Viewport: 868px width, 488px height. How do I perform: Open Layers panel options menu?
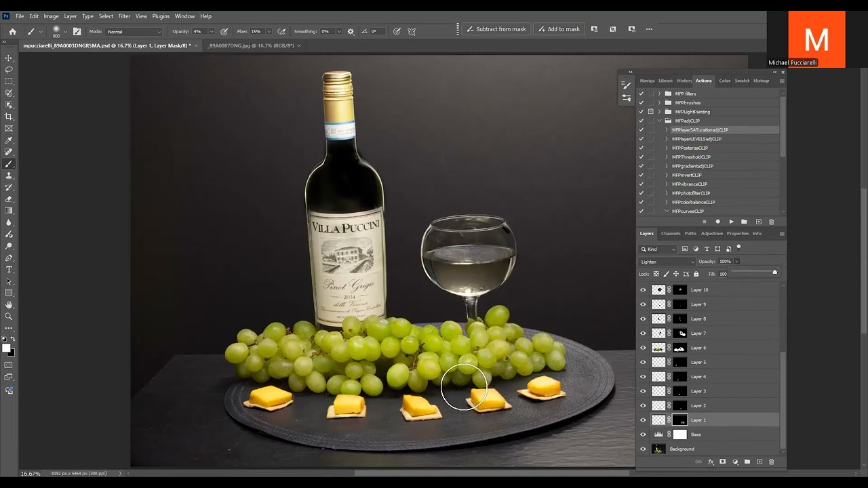click(781, 233)
